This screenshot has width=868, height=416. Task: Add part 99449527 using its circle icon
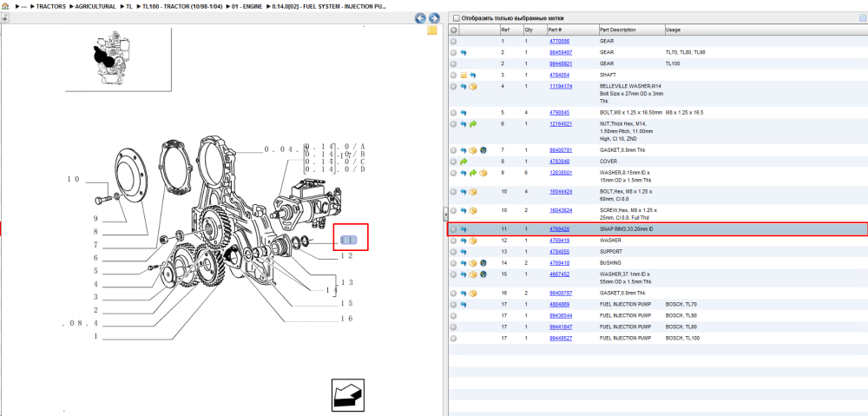coord(453,338)
